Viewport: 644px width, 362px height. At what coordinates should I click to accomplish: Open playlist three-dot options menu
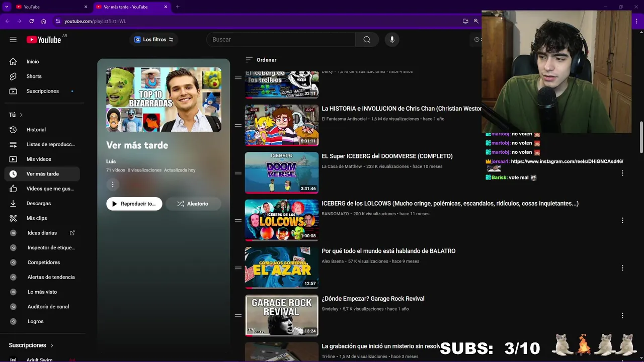[113, 185]
